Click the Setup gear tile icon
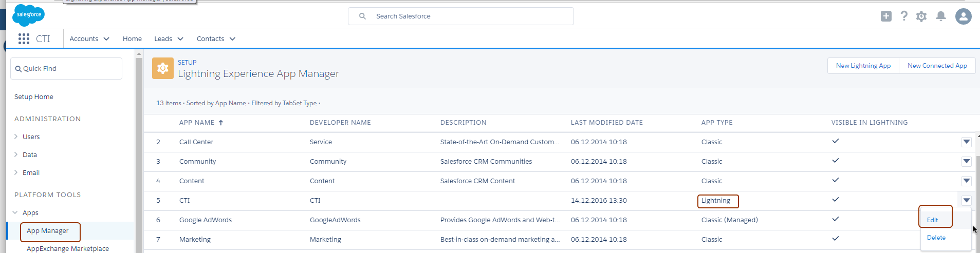 pos(163,68)
